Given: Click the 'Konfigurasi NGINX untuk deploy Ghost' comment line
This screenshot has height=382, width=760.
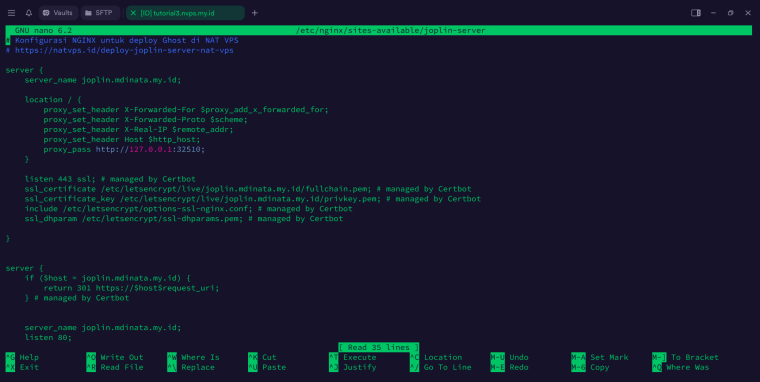Looking at the screenshot, I should [122, 40].
